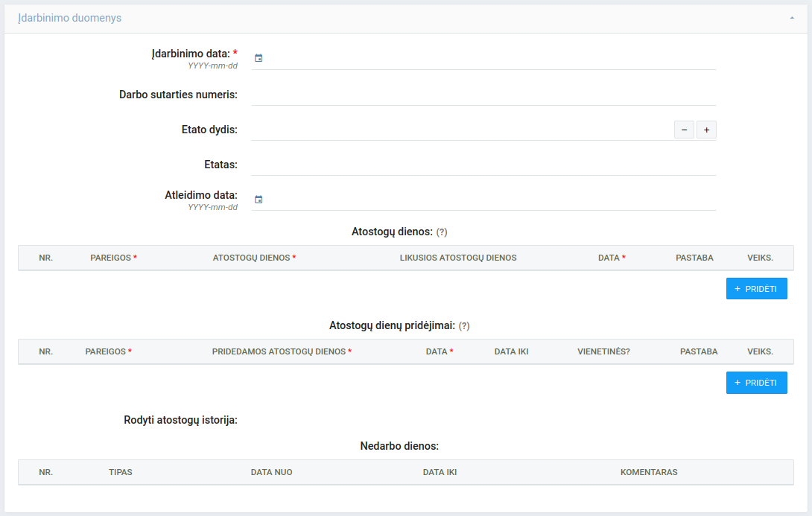
Task: Increase Etato dydis with plus button
Action: pyautogui.click(x=706, y=130)
